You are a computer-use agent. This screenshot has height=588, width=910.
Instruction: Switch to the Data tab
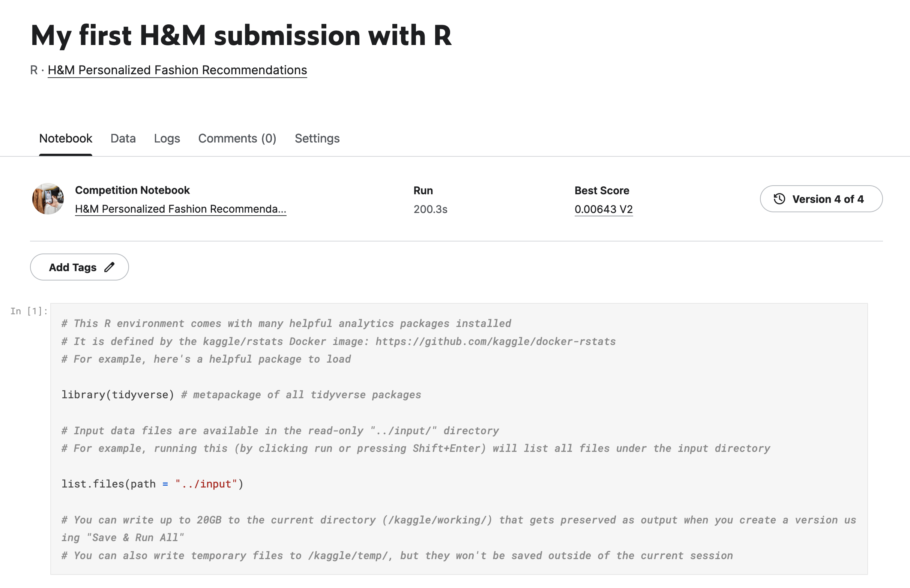pyautogui.click(x=123, y=138)
